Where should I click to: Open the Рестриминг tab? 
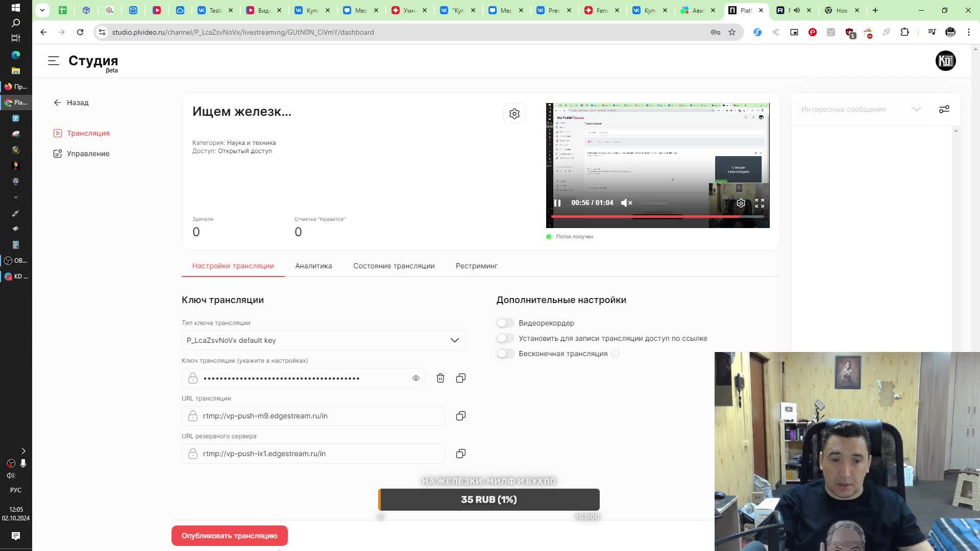[476, 266]
